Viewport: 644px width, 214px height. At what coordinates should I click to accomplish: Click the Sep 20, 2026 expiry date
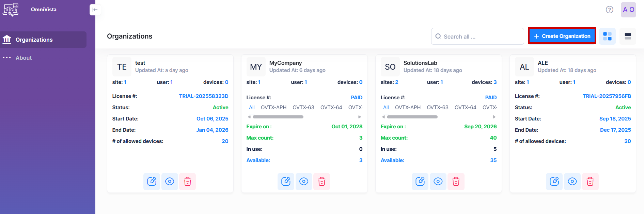tap(480, 127)
